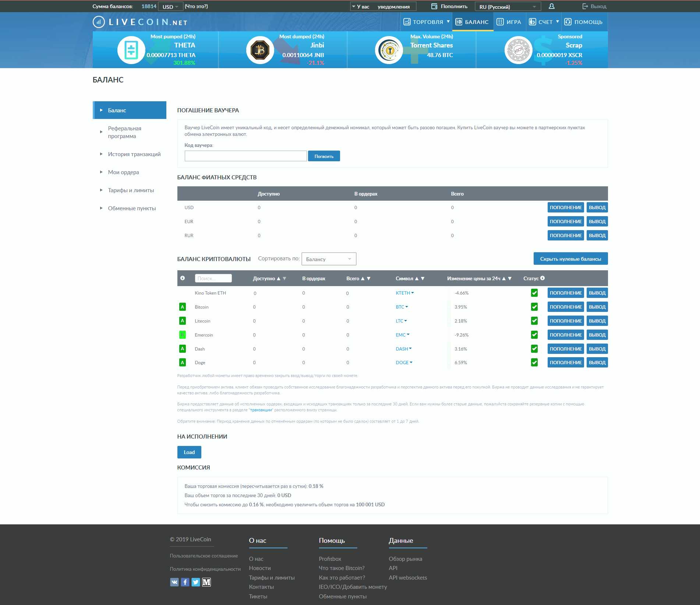Toggle status checkbox for Dash
The width and height of the screenshot is (700, 605).
[x=534, y=348]
